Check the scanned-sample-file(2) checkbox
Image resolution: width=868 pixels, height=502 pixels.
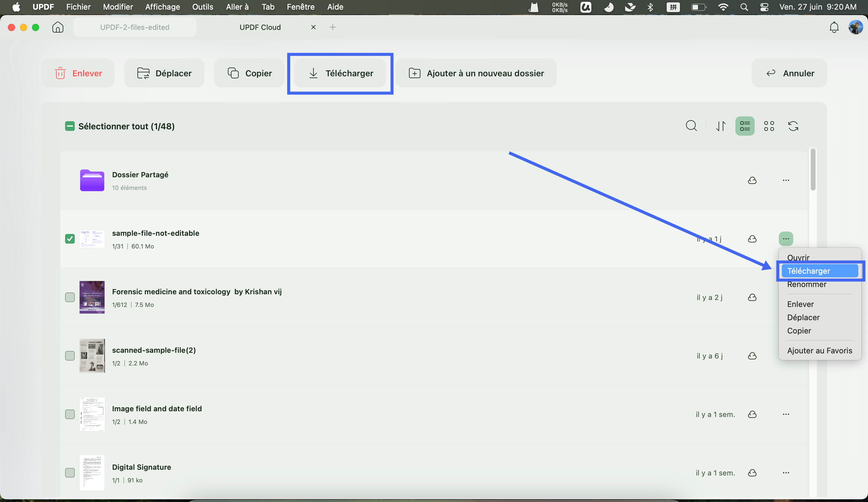point(70,356)
